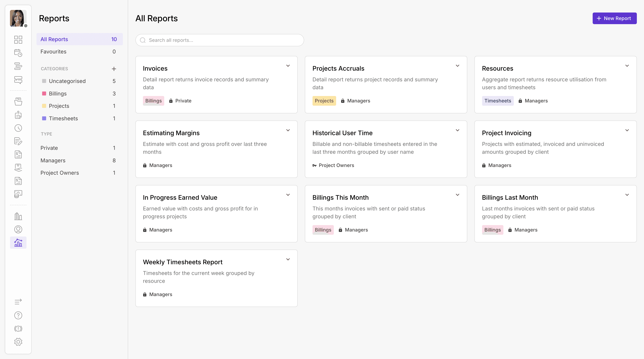Click the company buildings sidebar icon
This screenshot has width=644, height=359.
click(18, 216)
